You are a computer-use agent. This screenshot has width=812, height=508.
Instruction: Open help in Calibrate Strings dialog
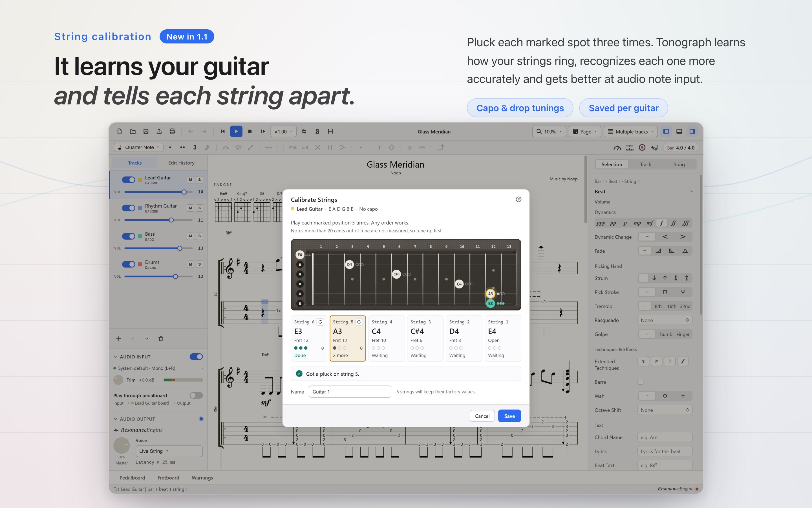518,199
